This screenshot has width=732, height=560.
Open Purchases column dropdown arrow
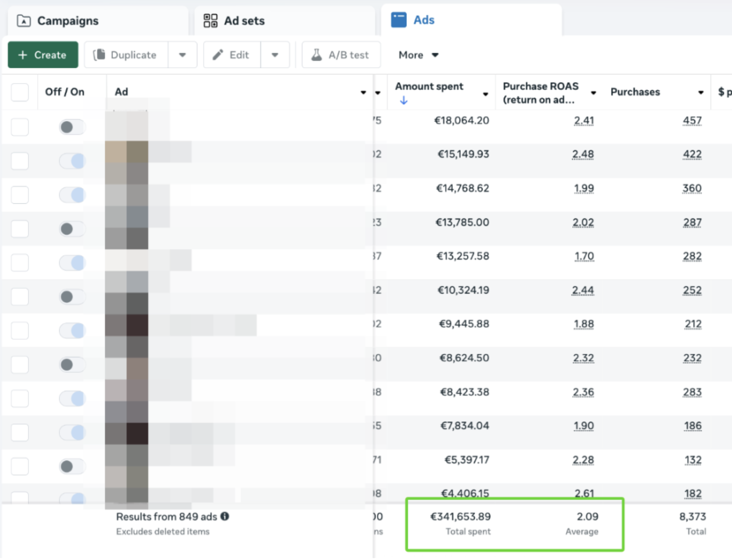[x=701, y=92]
